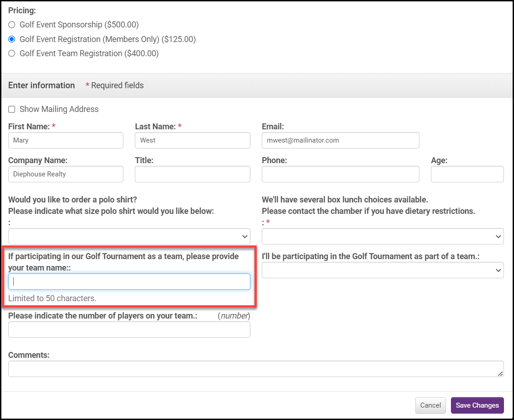Image resolution: width=514 pixels, height=420 pixels.
Task: Select Golf Event Sponsorship ($500.00) radio button
Action: point(12,25)
